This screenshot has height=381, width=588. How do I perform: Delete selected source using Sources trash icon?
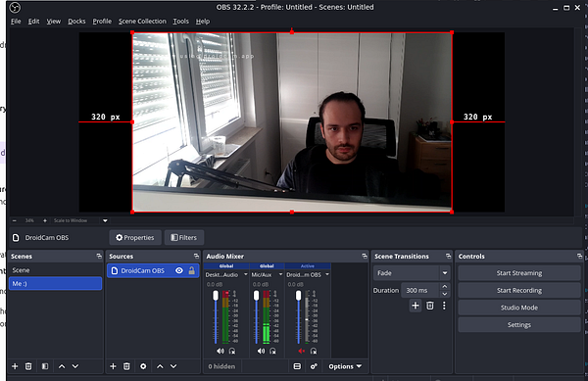tap(126, 366)
